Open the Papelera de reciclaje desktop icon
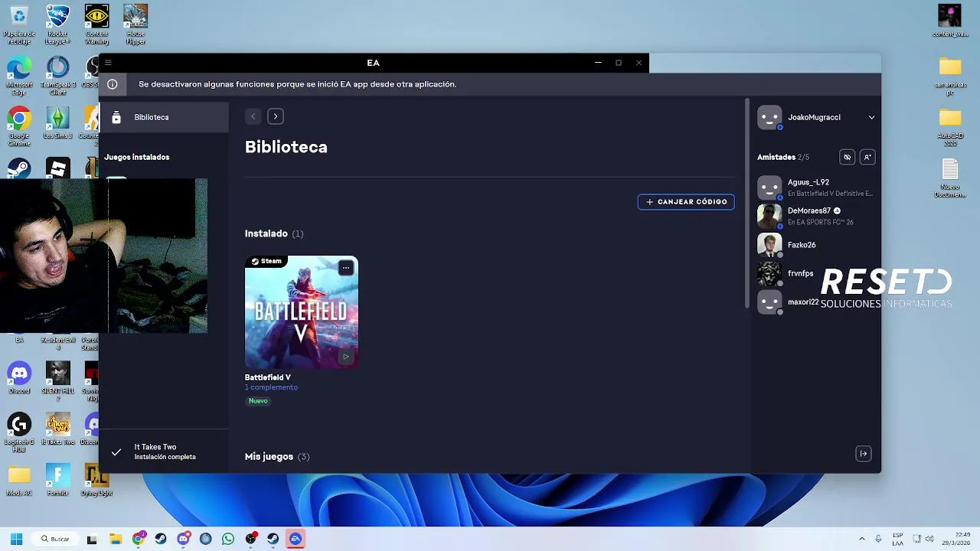 tap(19, 25)
